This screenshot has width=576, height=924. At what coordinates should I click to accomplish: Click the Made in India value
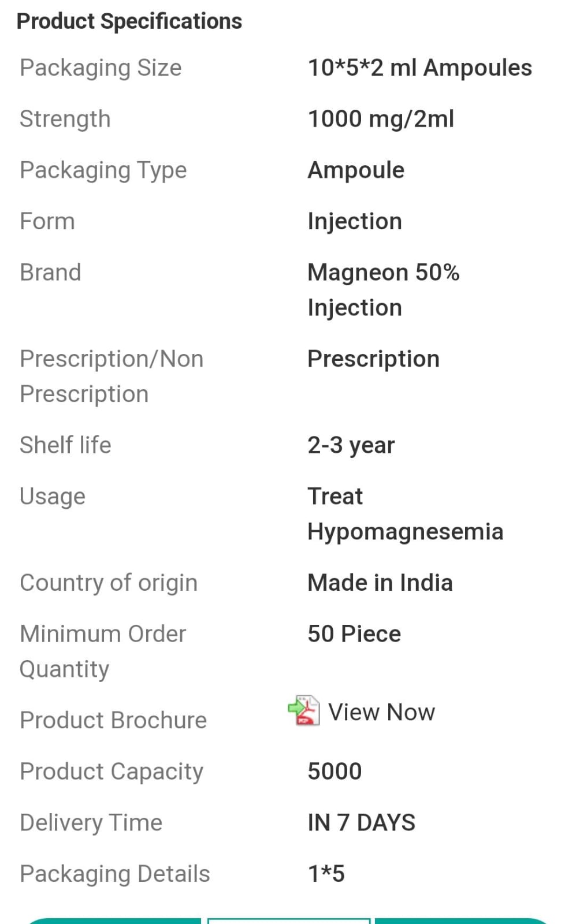coord(380,583)
